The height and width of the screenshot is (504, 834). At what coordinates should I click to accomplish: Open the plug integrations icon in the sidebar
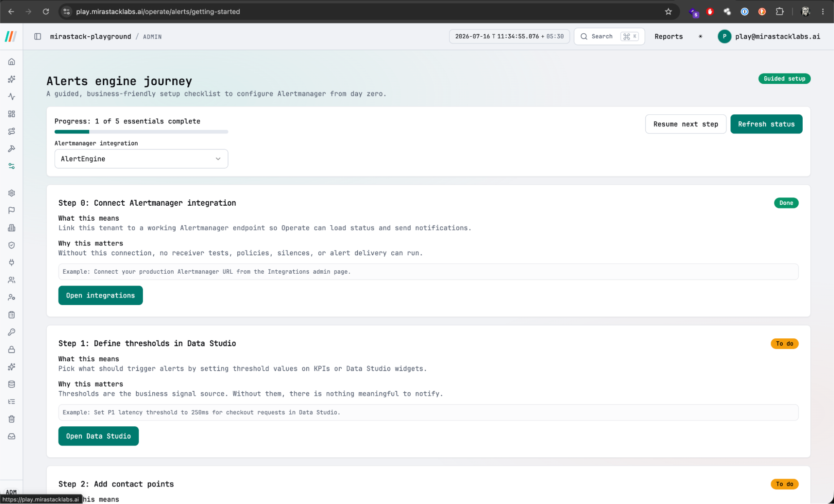[12, 262]
